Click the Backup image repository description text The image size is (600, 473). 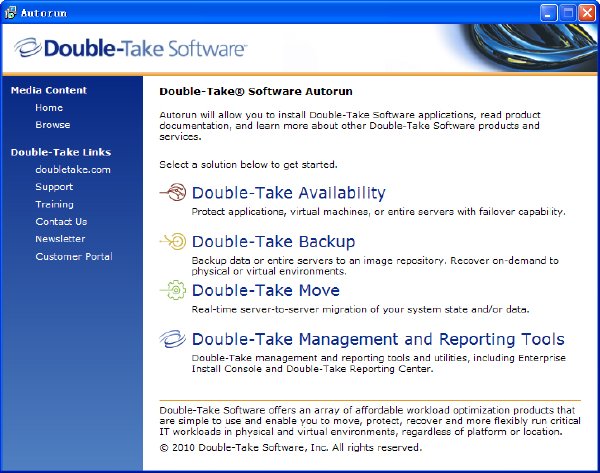(375, 266)
